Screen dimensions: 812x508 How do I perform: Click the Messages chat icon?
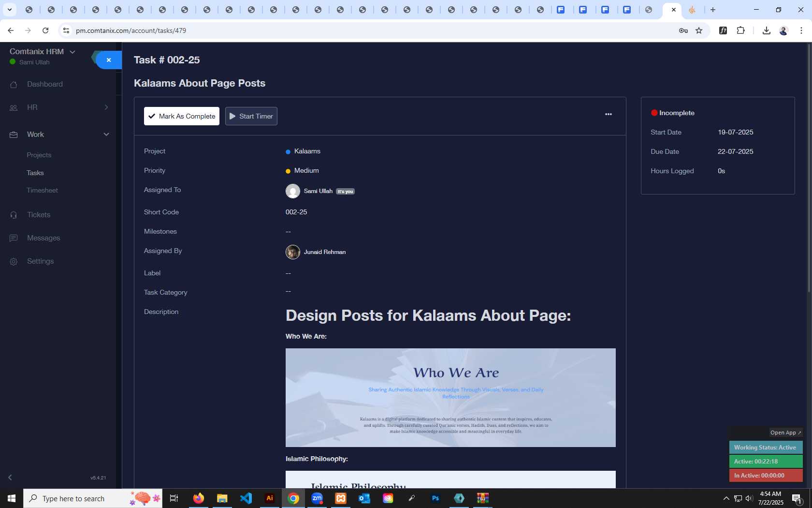(14, 238)
